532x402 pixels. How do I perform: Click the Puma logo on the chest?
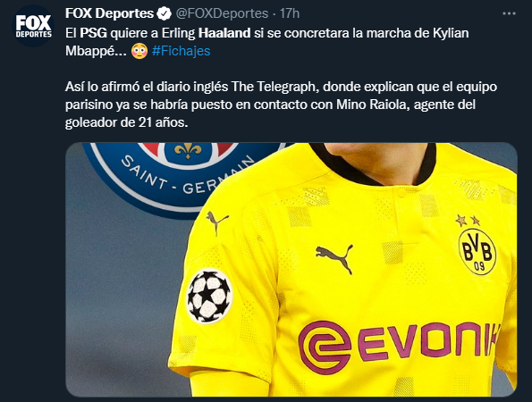click(x=334, y=257)
